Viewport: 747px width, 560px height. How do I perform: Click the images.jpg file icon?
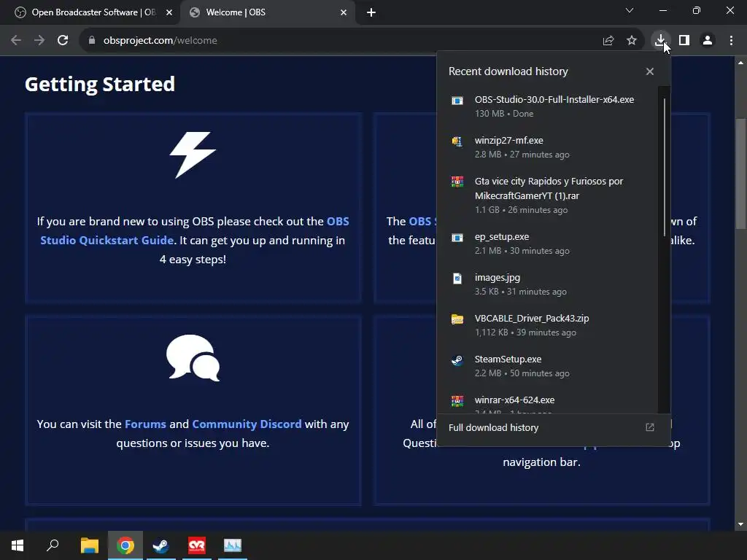(457, 278)
